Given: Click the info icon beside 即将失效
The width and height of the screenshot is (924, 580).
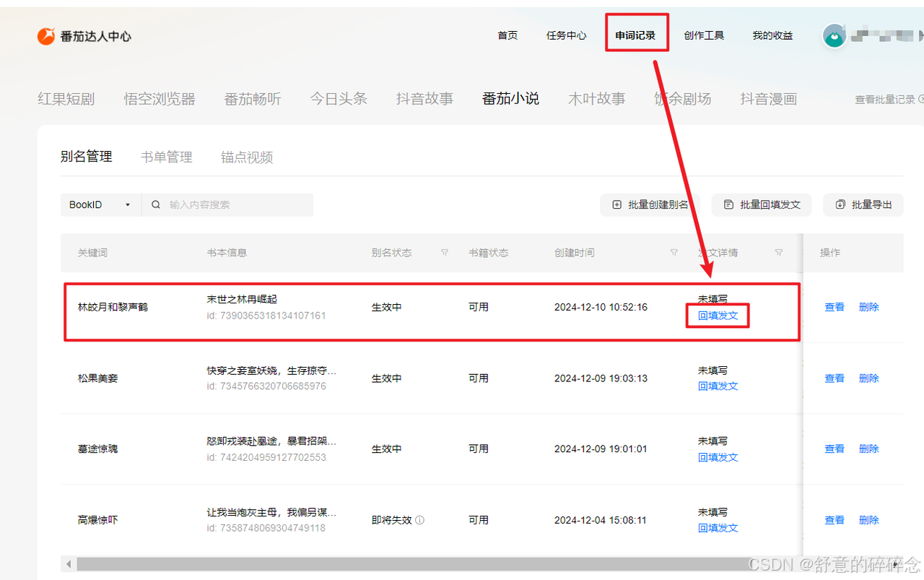Looking at the screenshot, I should (420, 520).
